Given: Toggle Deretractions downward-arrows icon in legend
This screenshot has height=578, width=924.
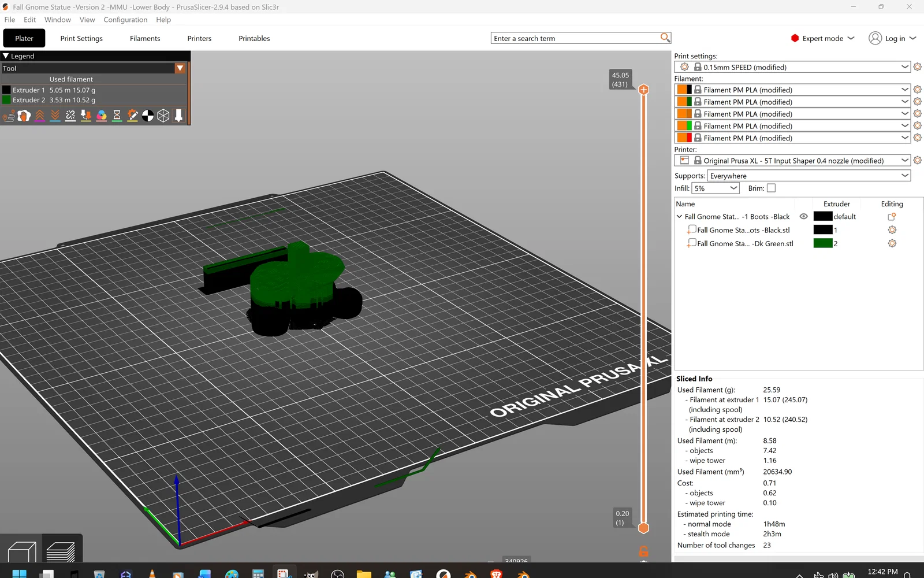Looking at the screenshot, I should tap(55, 116).
